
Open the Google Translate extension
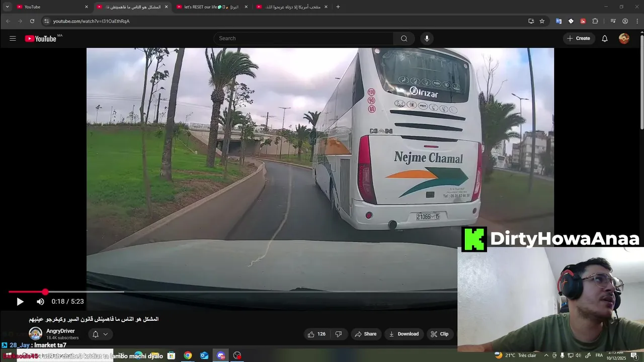click(558, 21)
